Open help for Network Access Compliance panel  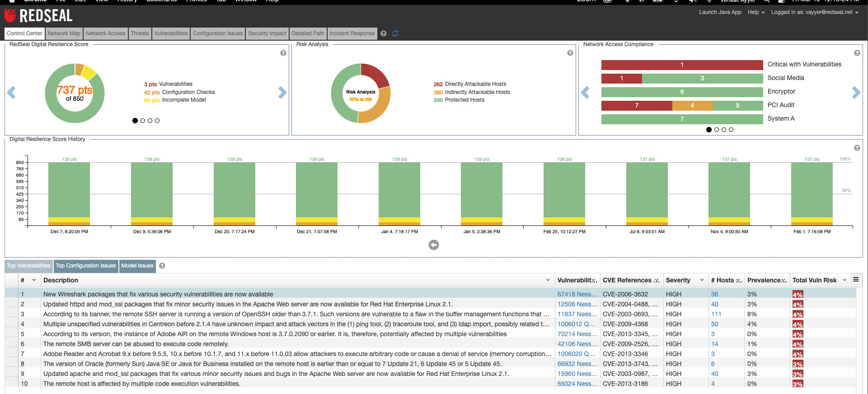tap(857, 53)
